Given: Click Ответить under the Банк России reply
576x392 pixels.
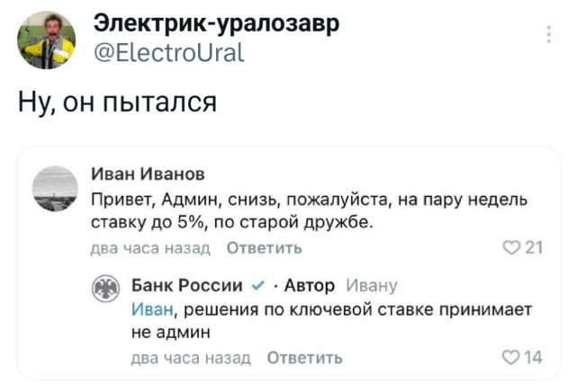Looking at the screenshot, I should [304, 357].
